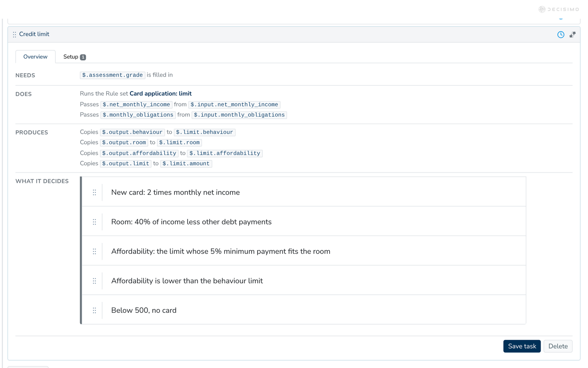Click drag handle of 5% minimum payment rule
The image size is (588, 368).
94,251
